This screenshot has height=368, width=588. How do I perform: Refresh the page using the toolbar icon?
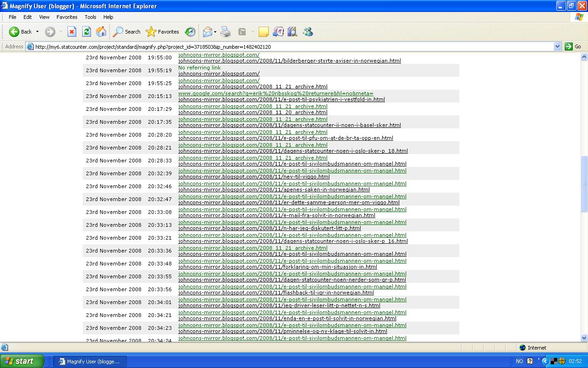click(x=86, y=32)
